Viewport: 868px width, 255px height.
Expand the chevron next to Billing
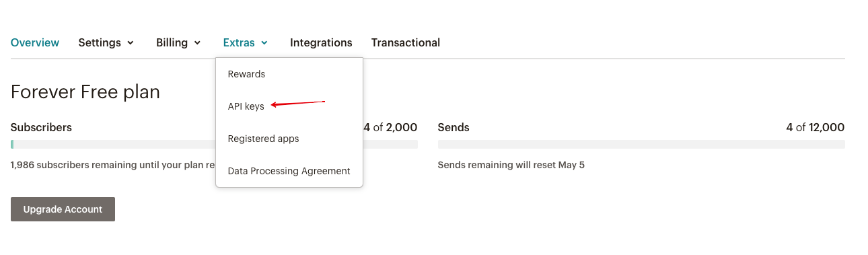[197, 43]
